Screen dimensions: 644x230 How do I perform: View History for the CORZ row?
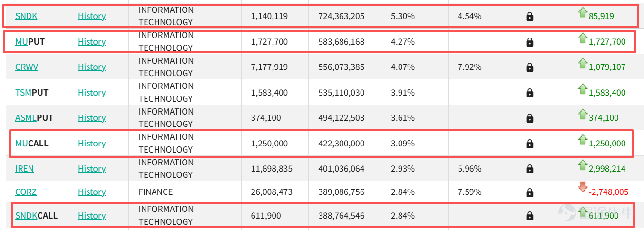coord(92,192)
